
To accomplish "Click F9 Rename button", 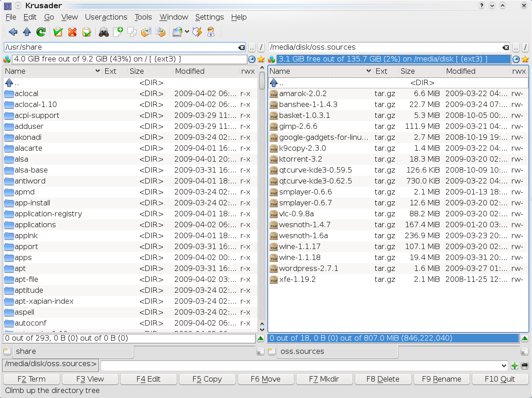I will coord(442,379).
